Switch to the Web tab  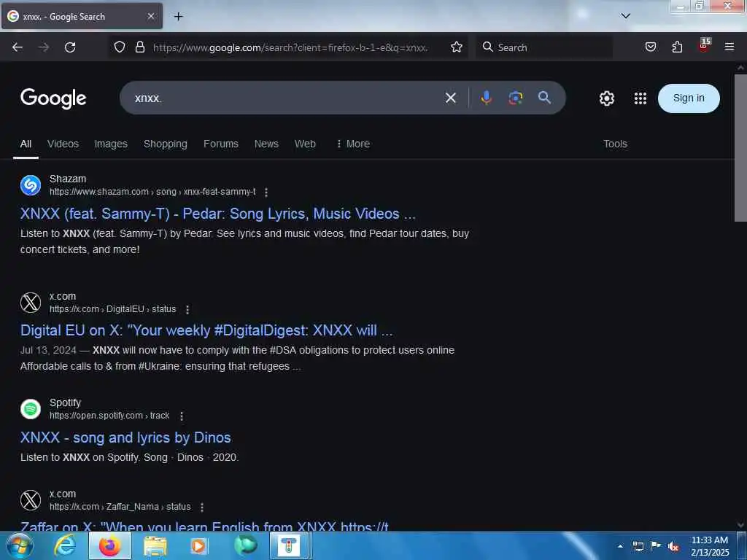[305, 144]
